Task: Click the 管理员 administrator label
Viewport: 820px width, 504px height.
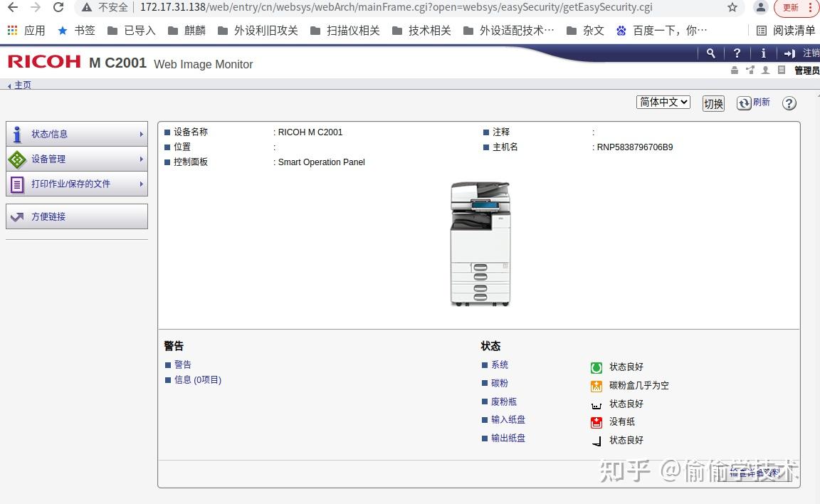Action: click(x=807, y=70)
